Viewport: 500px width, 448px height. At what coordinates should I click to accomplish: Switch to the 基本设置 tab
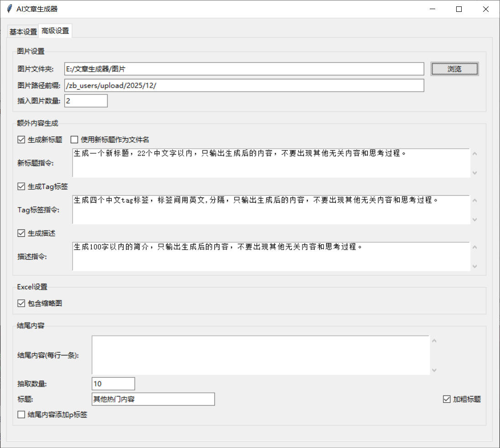[23, 31]
